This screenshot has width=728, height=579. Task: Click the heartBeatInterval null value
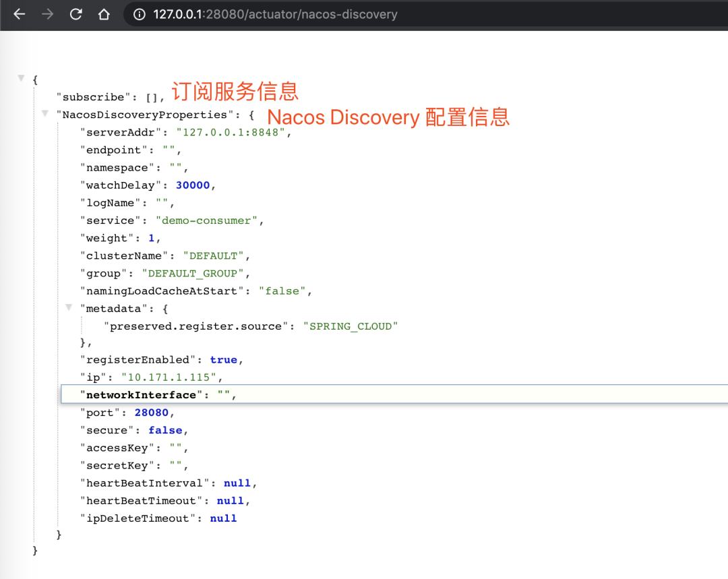[237, 483]
